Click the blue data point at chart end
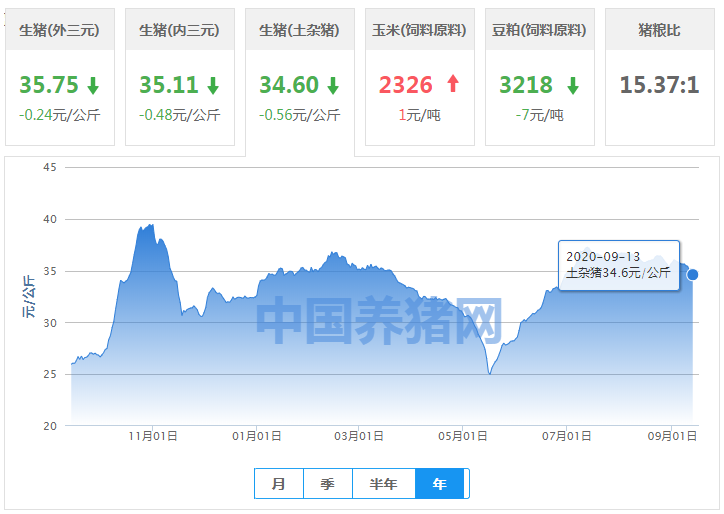Screen dimensions: 724x514 [x=692, y=275]
